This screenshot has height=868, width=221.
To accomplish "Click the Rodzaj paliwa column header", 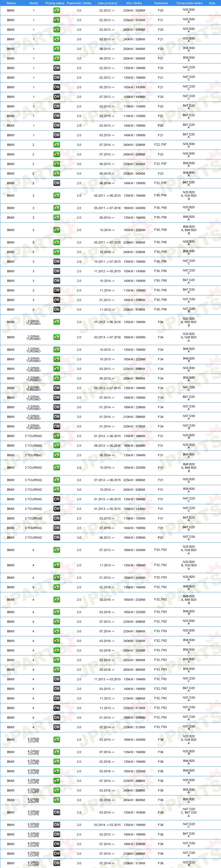I will [x=55, y=3].
